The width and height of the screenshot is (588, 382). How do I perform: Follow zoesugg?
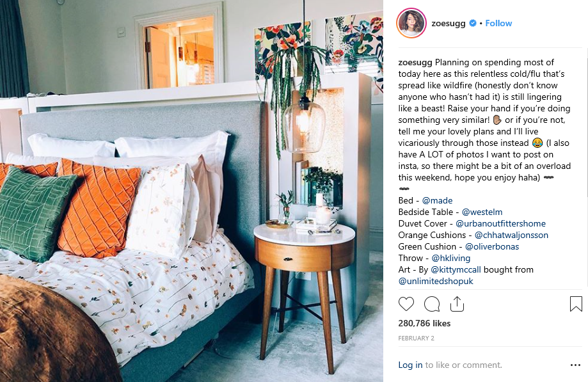pyautogui.click(x=498, y=23)
